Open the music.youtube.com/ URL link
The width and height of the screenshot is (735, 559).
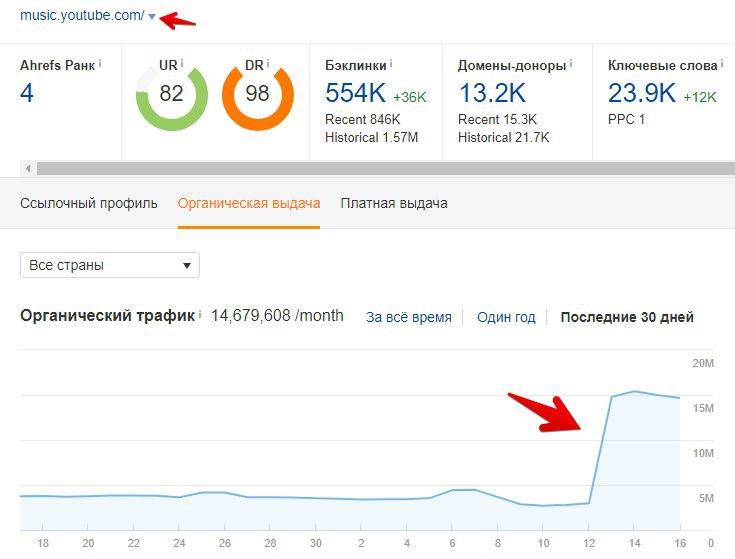(82, 15)
